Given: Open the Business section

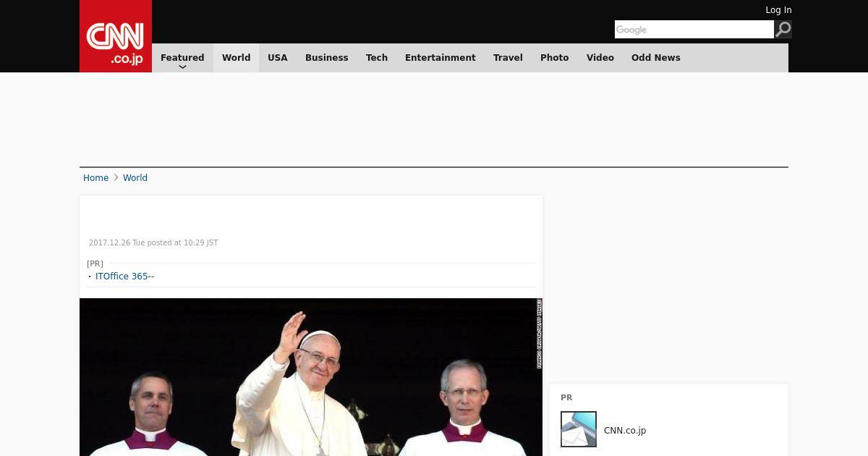Looking at the screenshot, I should pos(327,58).
